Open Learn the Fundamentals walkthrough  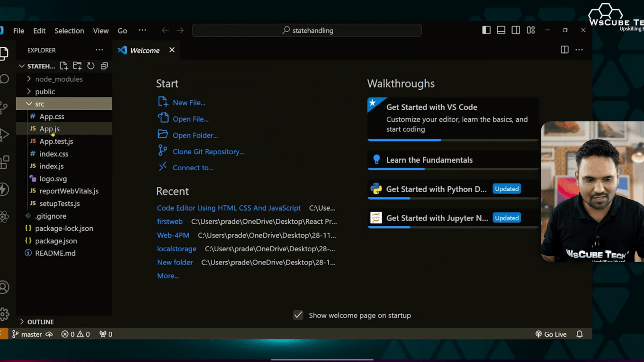(453, 160)
